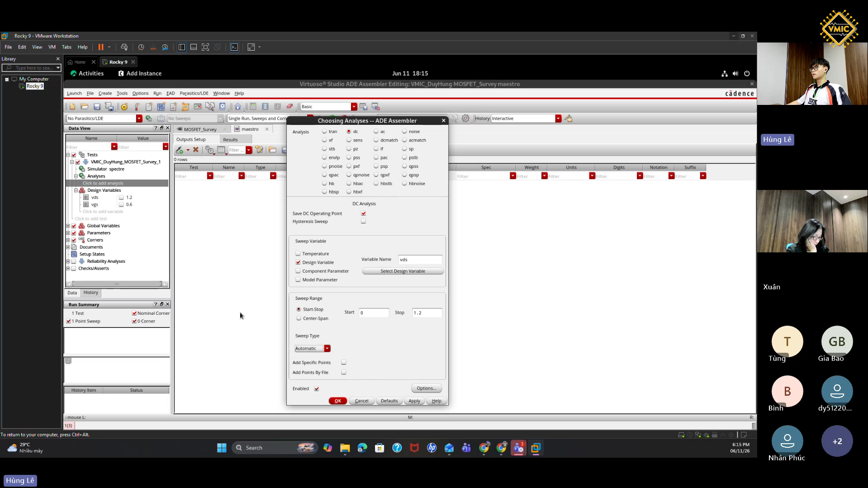Click the calculator toolbar icon
This screenshot has height=488, width=868.
[x=253, y=107]
